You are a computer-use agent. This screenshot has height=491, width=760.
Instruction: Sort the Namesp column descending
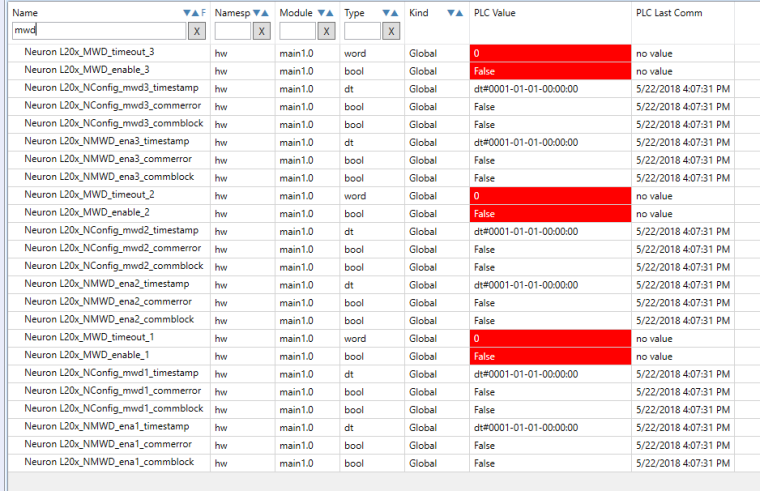(x=254, y=13)
